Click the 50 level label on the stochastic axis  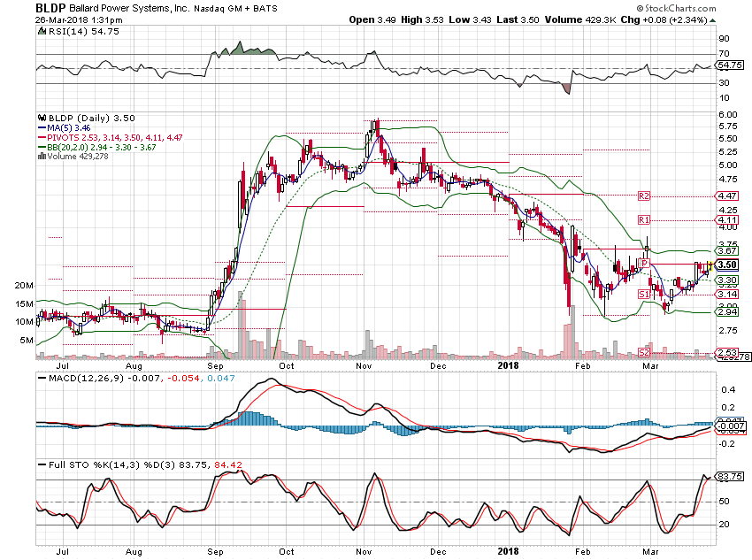(x=725, y=501)
